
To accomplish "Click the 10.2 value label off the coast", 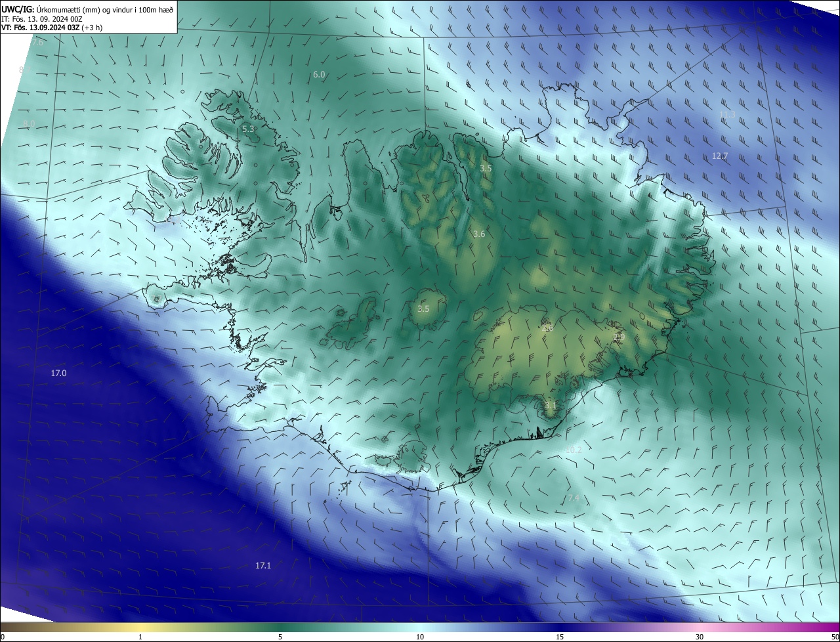I will click(x=574, y=450).
